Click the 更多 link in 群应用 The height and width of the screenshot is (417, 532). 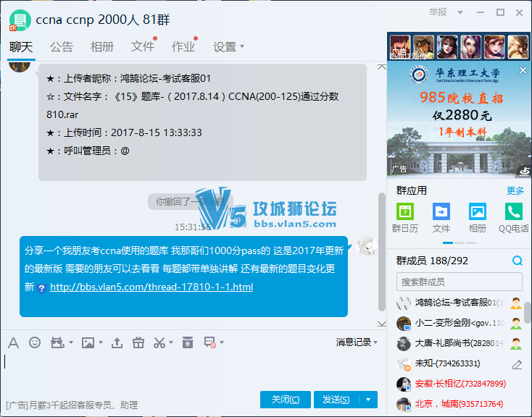tap(515, 191)
